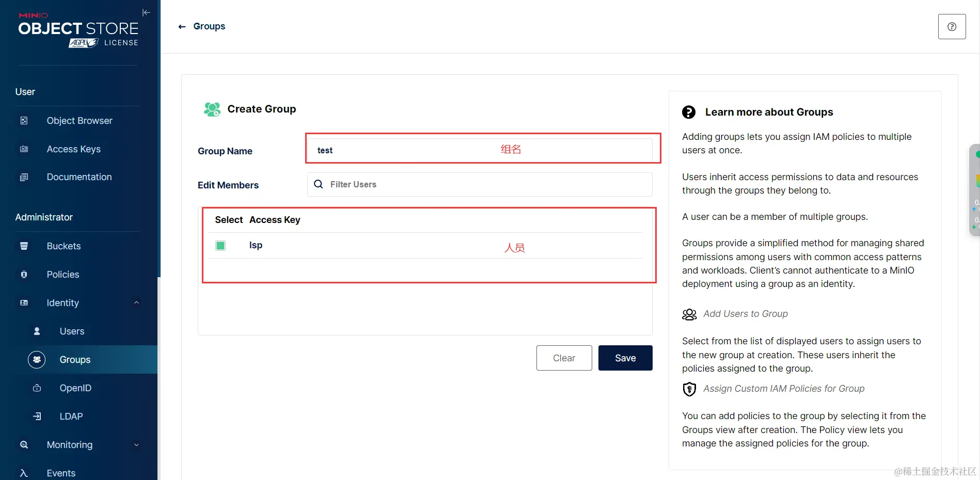Open the Users menu item

tap(72, 331)
